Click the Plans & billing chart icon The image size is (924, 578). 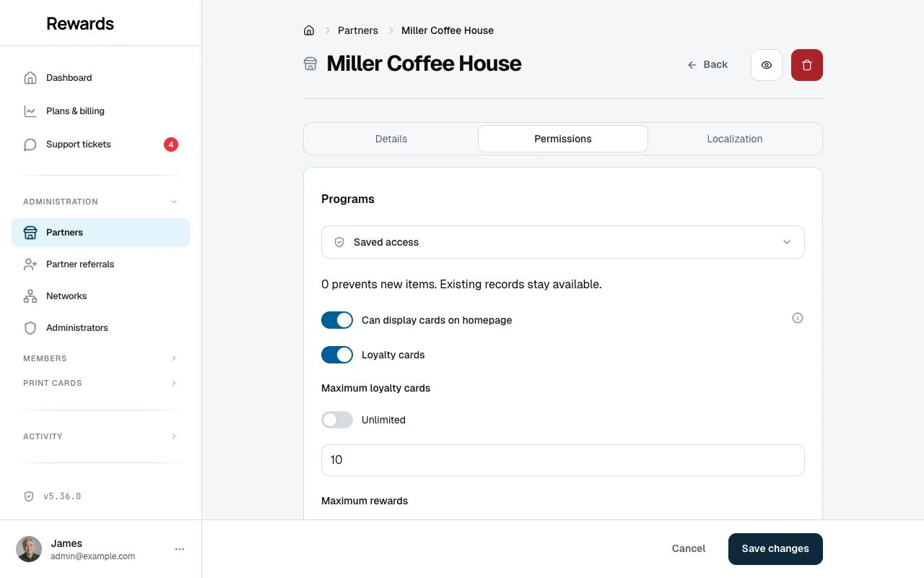point(30,111)
